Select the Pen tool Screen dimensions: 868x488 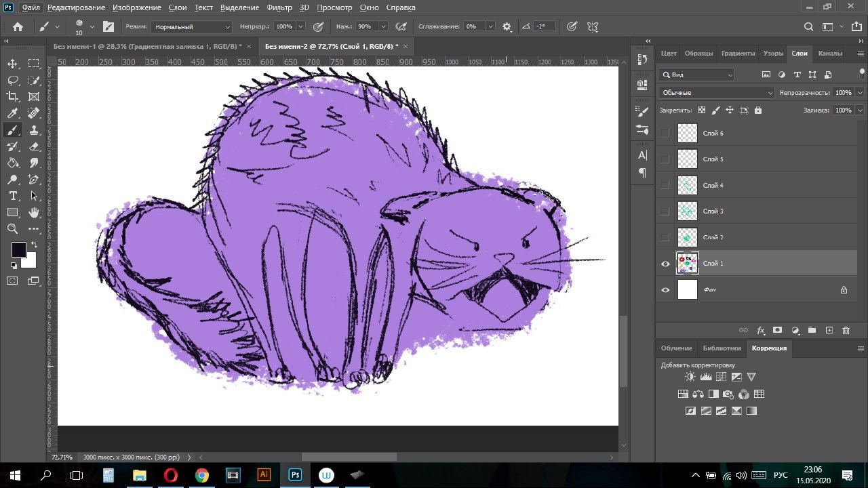tap(34, 180)
